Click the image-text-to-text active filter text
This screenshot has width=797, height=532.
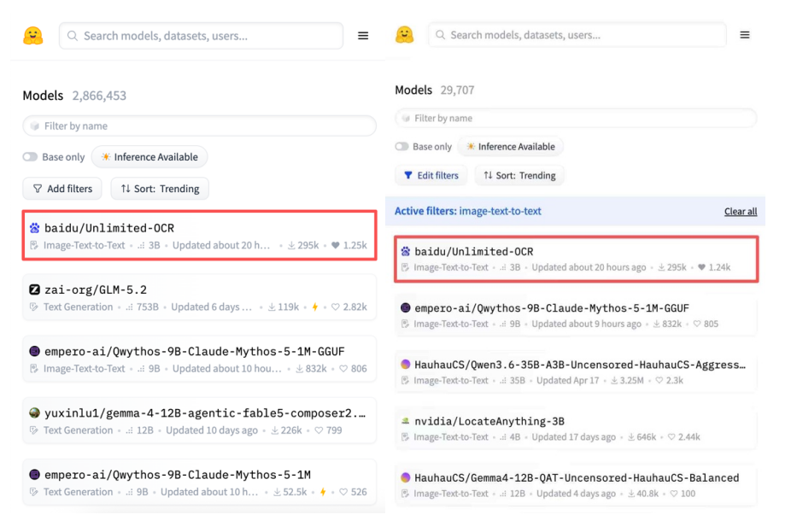501,211
